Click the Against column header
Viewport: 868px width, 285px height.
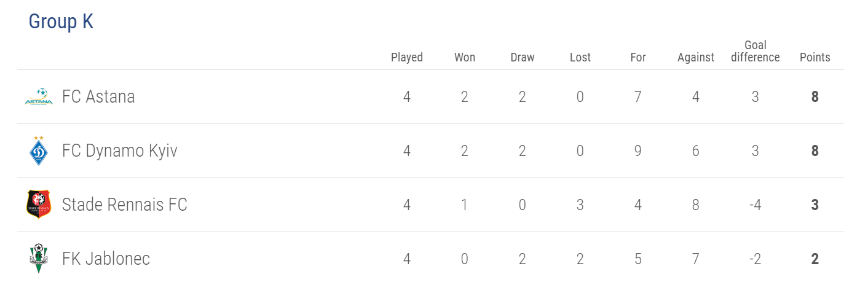pyautogui.click(x=696, y=57)
